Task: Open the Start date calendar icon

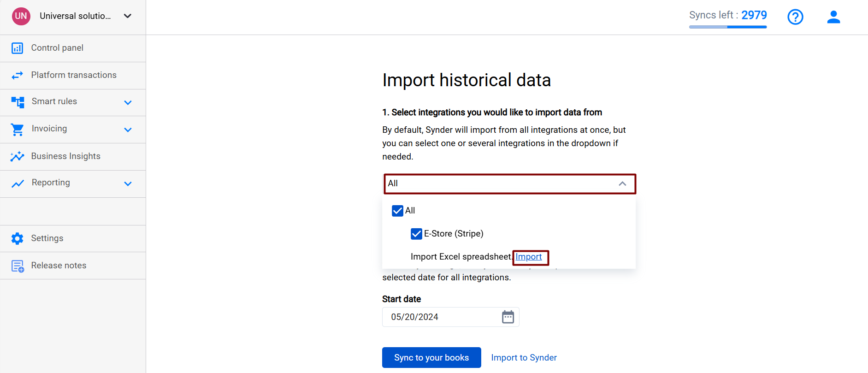Action: coord(508,317)
